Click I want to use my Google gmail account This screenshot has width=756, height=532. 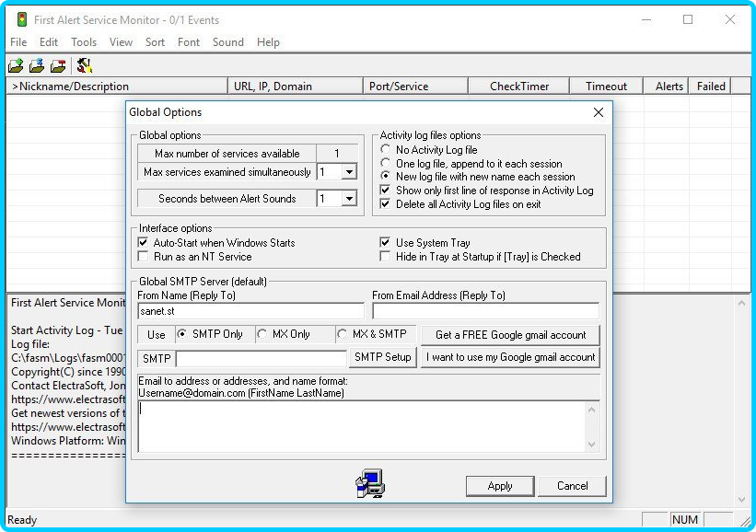point(510,357)
